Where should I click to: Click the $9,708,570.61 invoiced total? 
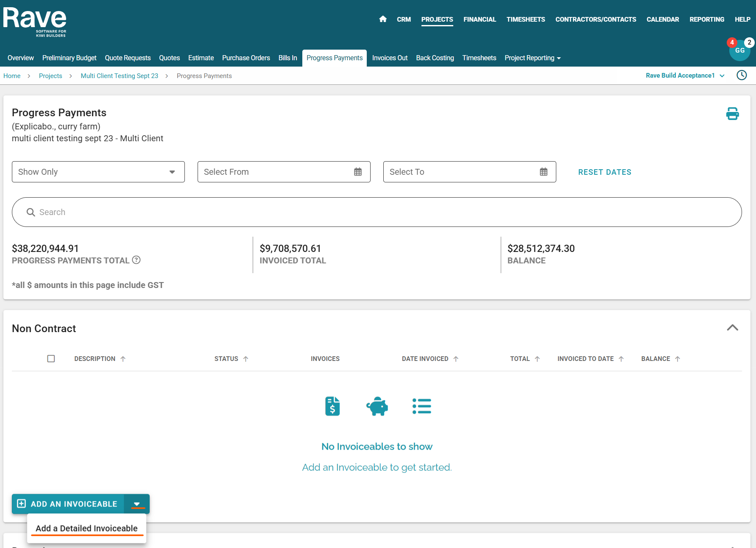tap(290, 249)
